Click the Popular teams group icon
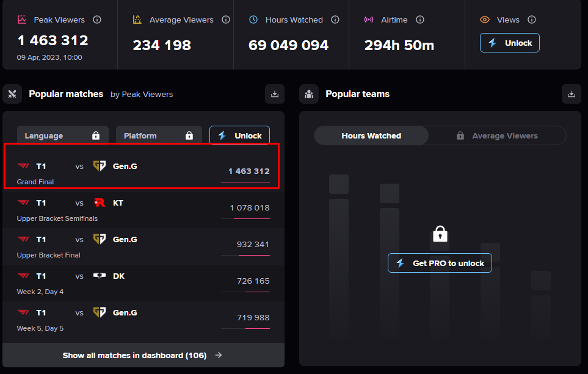Image resolution: width=588 pixels, height=374 pixels. pyautogui.click(x=309, y=94)
